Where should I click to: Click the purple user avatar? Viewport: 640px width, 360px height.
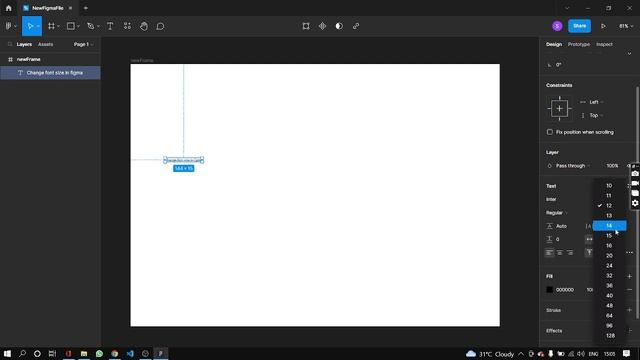coord(557,26)
